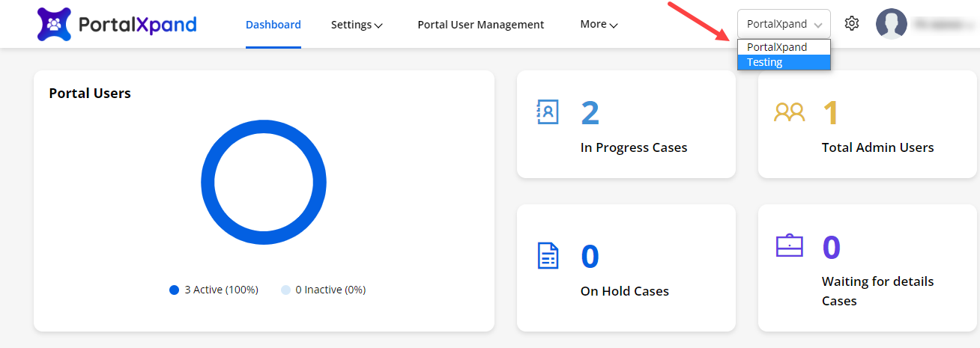
Task: Expand the Settings dropdown menu
Action: click(357, 25)
